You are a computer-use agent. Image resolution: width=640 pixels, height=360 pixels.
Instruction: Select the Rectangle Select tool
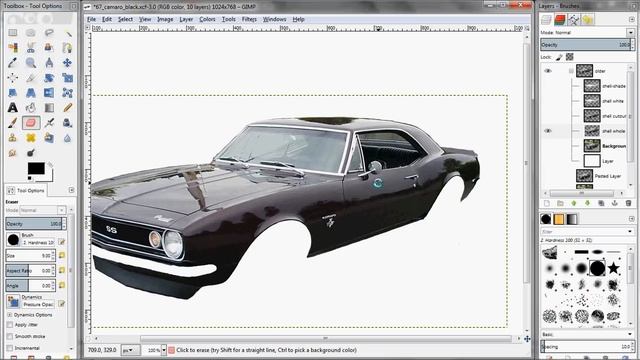[x=13, y=33]
